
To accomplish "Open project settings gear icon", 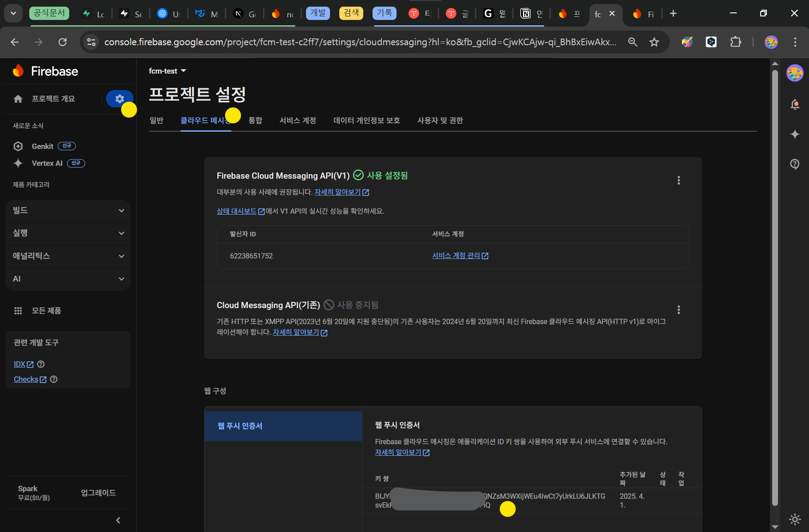I will pos(119,99).
